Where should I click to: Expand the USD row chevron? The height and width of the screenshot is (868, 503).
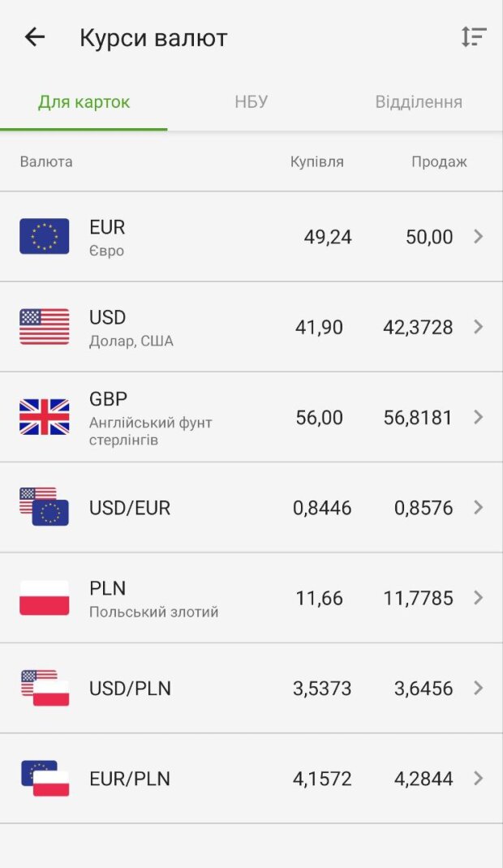(x=479, y=327)
